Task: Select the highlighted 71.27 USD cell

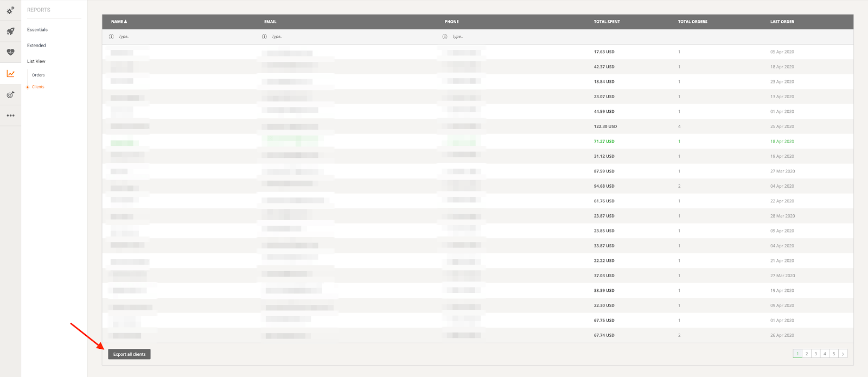Action: [x=604, y=142]
